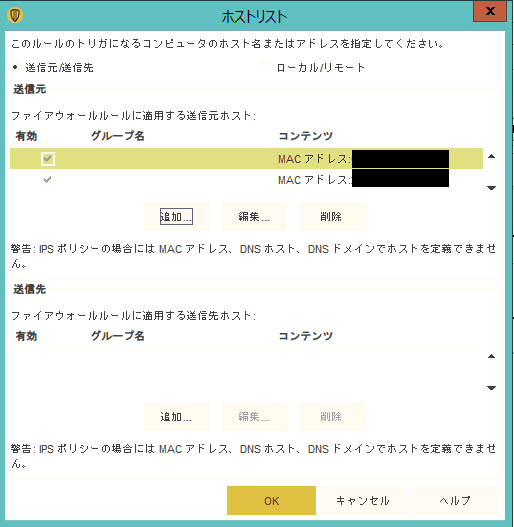Screen dimensions: 514x527
Task: Click 追加... under the 送信元 host list
Action: point(176,216)
